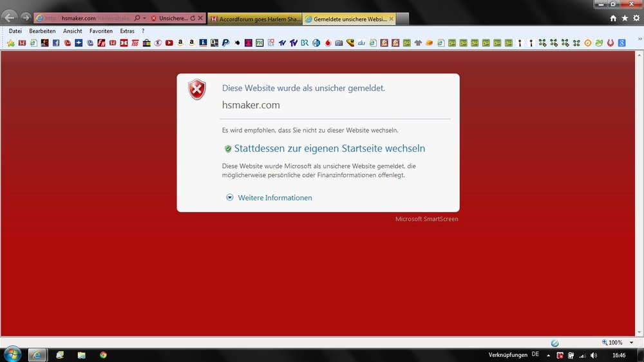This screenshot has width=644, height=362.
Task: Click Stattdessen zur eigenen Startseite wechseln link
Action: (x=329, y=149)
